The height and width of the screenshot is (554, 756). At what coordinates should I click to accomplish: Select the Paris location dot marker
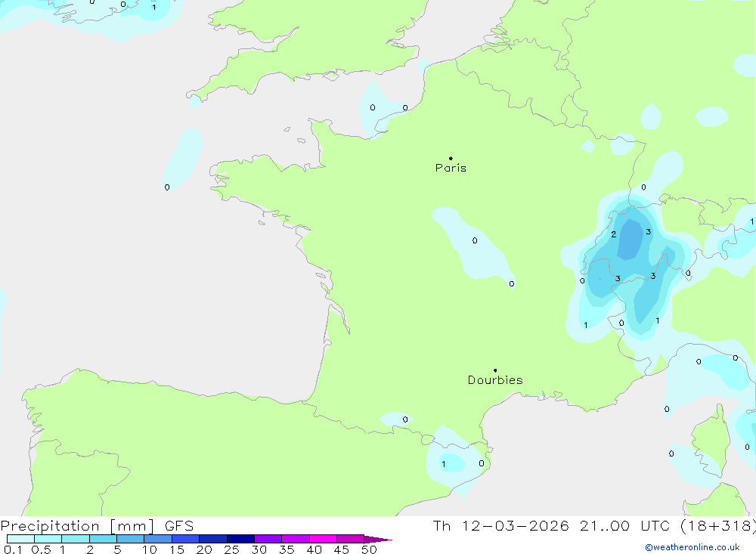(x=451, y=158)
